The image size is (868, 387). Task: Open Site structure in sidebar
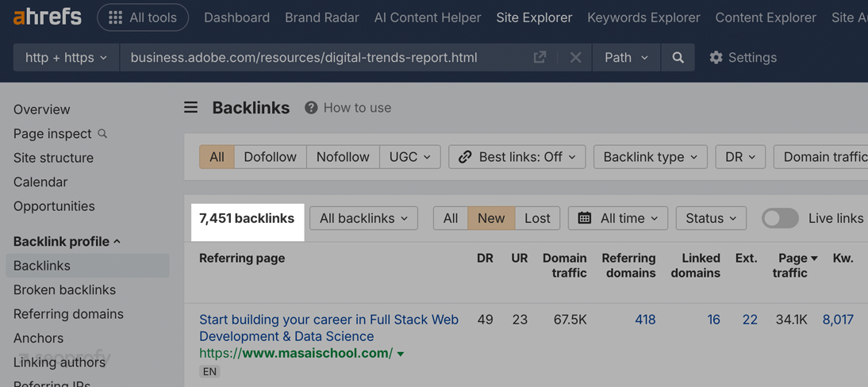[x=54, y=158]
